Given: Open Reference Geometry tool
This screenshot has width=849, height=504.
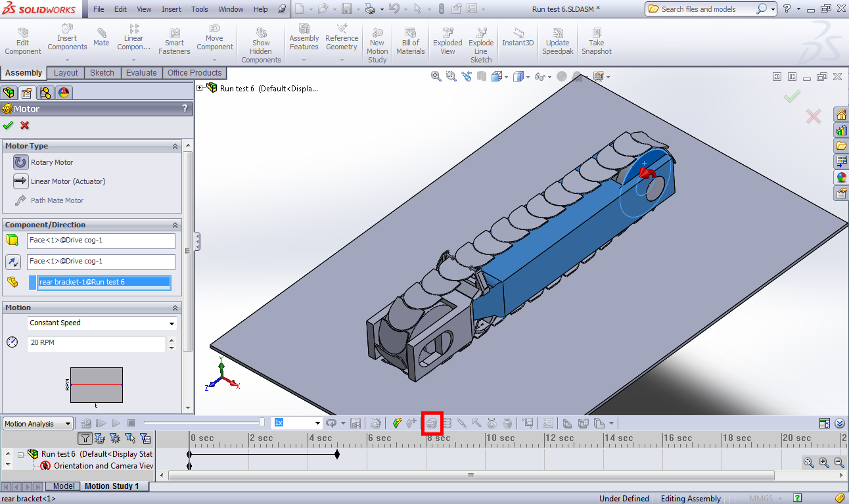Looking at the screenshot, I should [342, 37].
